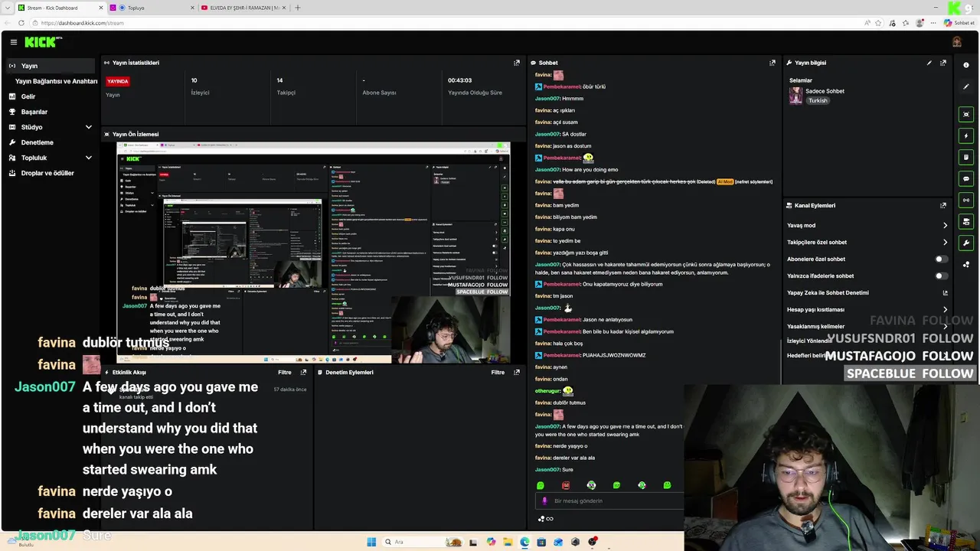Image resolution: width=980 pixels, height=551 pixels.
Task: Click the Windows taskbar search box
Action: tap(423, 542)
